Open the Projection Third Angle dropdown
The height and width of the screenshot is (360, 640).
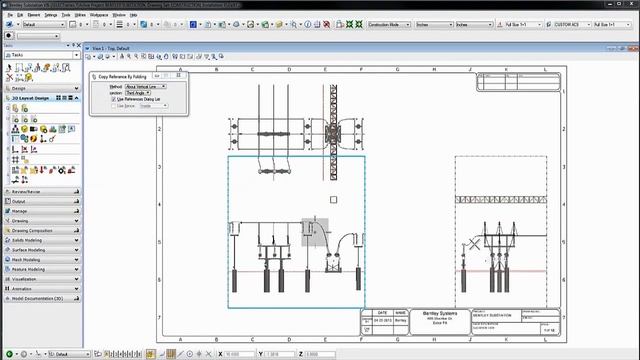pyautogui.click(x=138, y=93)
